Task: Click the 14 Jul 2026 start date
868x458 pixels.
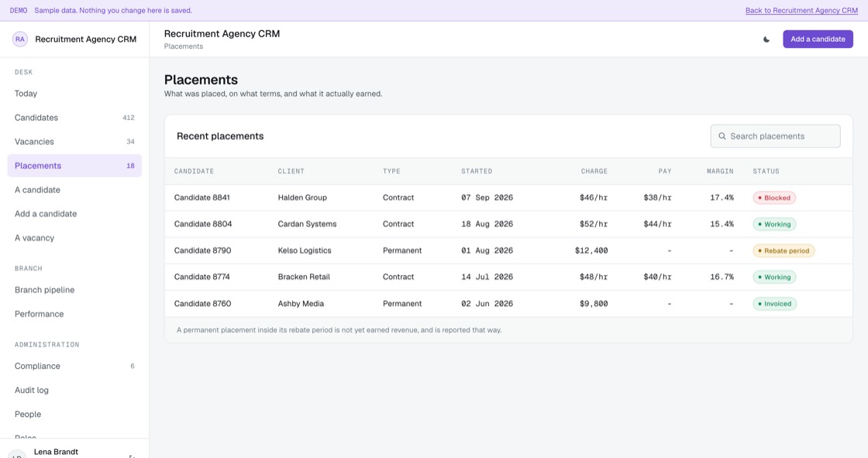Action: [x=487, y=277]
